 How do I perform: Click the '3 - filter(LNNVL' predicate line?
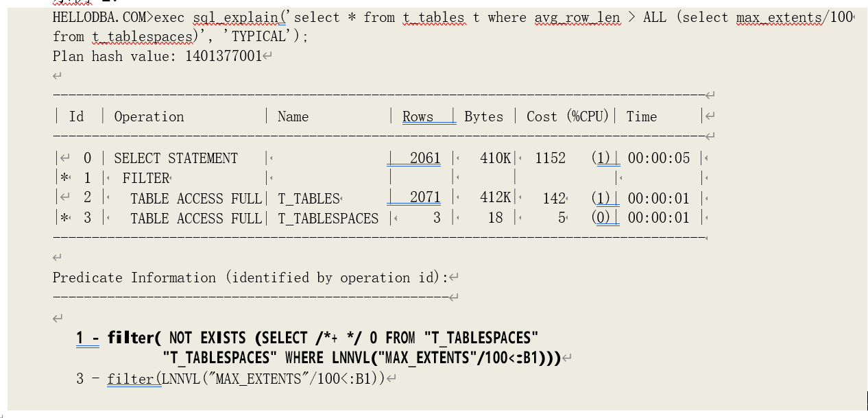point(231,379)
